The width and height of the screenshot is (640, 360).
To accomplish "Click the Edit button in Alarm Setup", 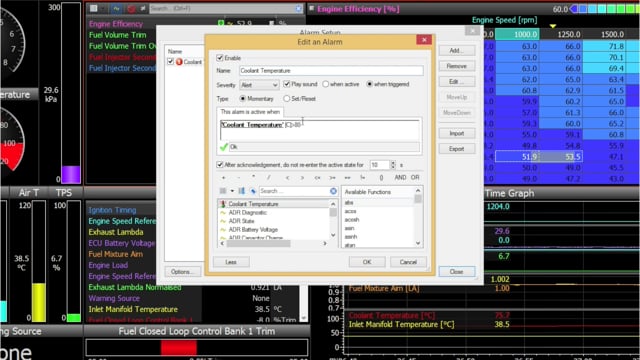I will click(x=457, y=82).
